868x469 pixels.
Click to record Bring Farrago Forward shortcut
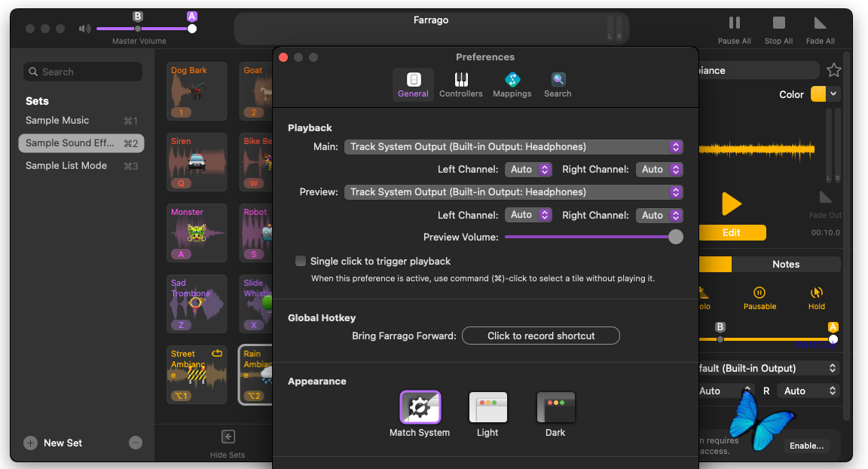coord(541,336)
